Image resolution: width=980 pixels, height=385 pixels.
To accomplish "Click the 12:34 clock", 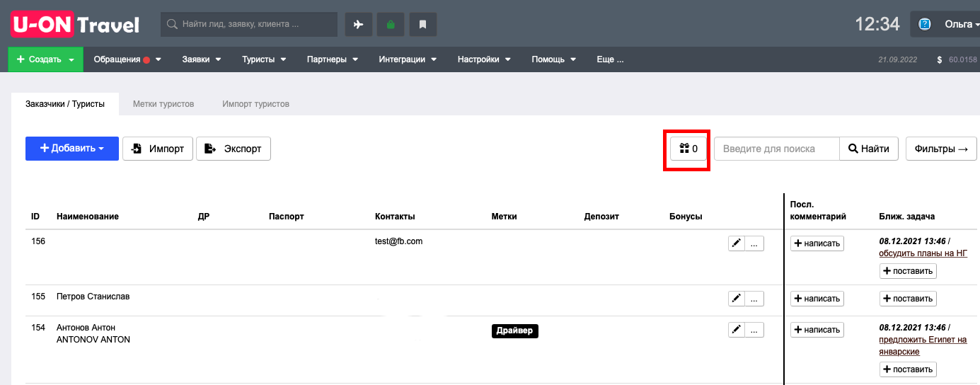I will click(x=877, y=24).
